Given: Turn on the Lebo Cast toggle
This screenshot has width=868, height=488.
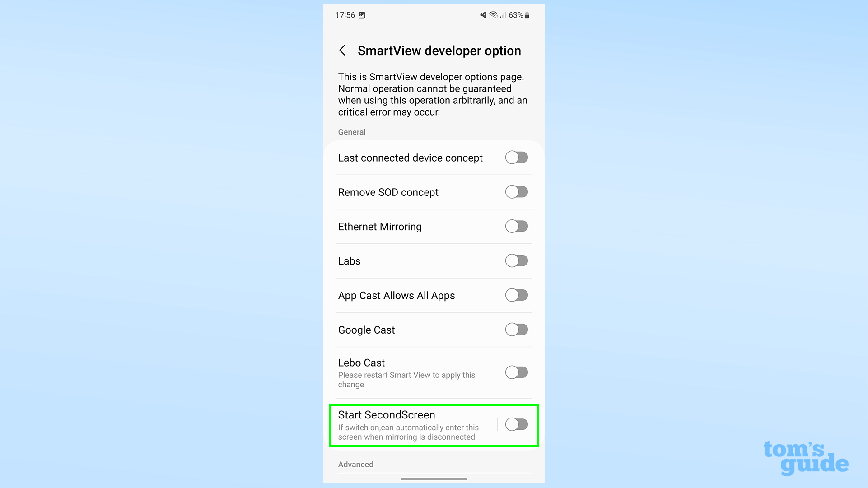Looking at the screenshot, I should click(516, 372).
